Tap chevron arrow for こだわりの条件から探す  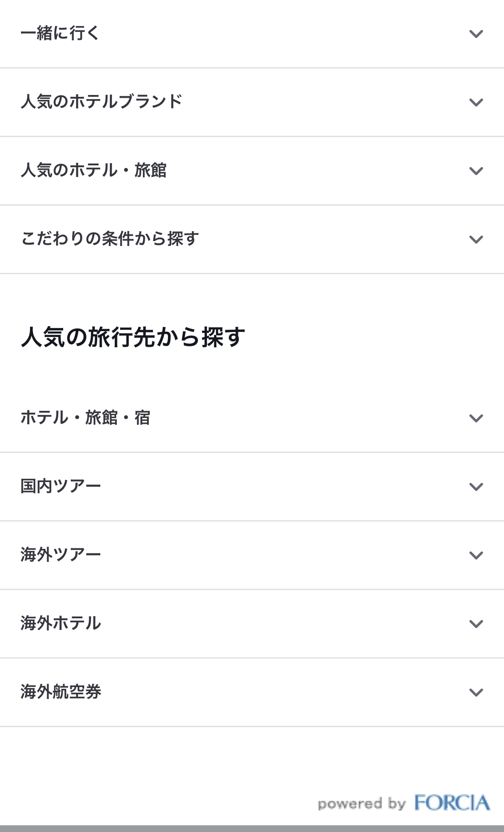pos(476,239)
